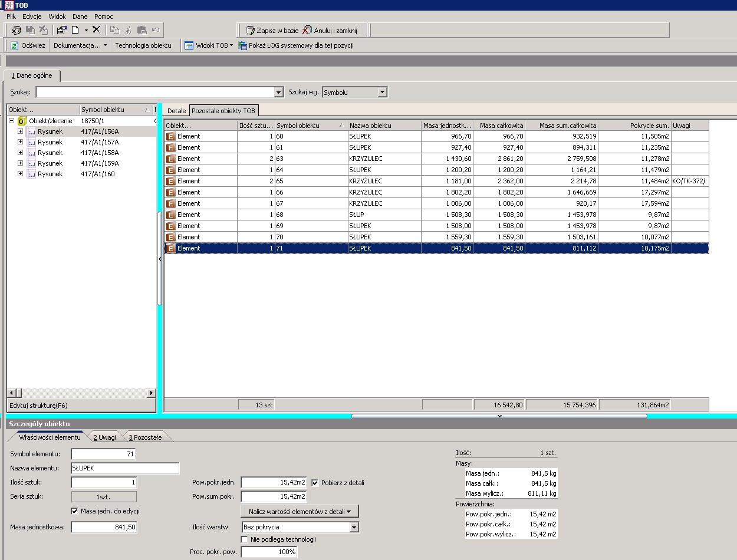The image size is (737, 560).
Task: Click the Masa jednostkowa field 841,50
Action: point(104,527)
